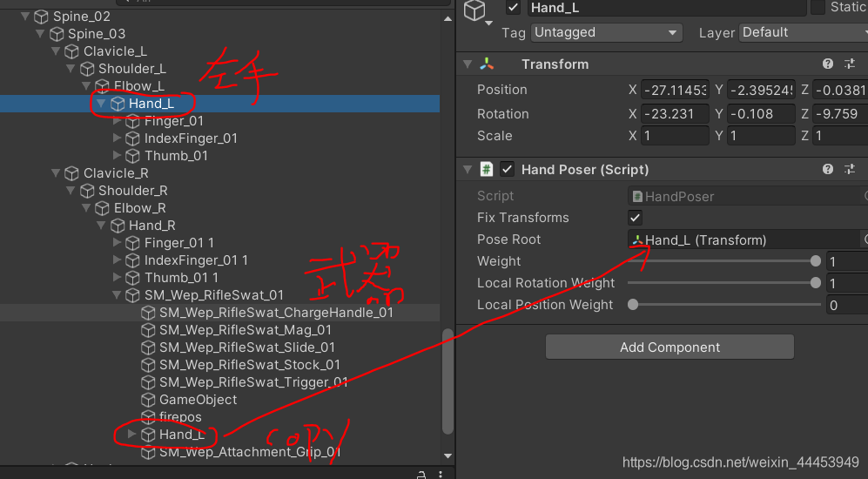This screenshot has width=868, height=479.
Task: Click the Spine_03 cube icon
Action: (x=57, y=34)
